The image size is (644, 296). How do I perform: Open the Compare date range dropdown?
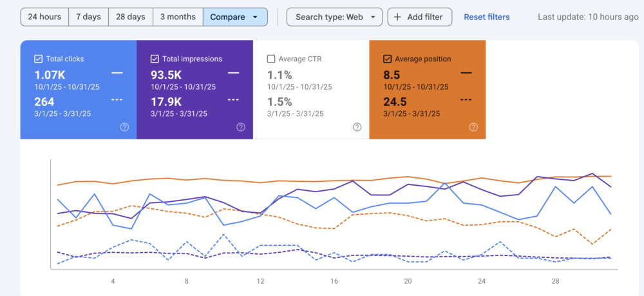(x=235, y=17)
